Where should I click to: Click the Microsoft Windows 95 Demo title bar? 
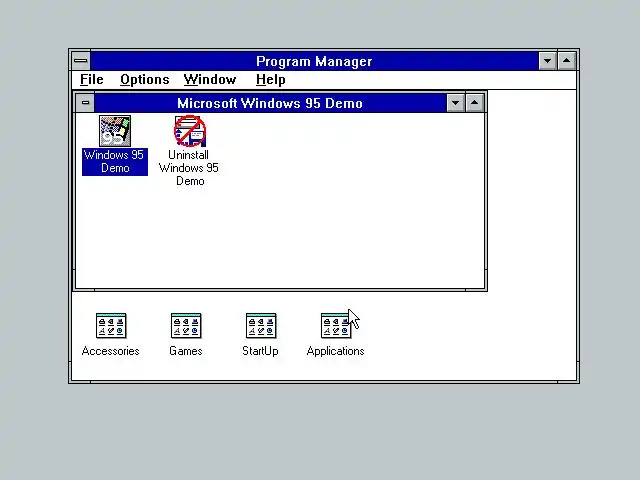click(x=270, y=103)
